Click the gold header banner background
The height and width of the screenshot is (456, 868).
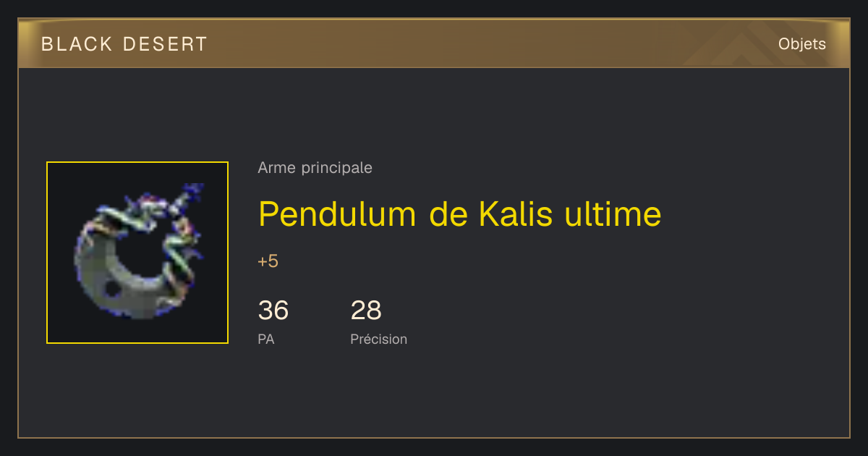(434, 44)
